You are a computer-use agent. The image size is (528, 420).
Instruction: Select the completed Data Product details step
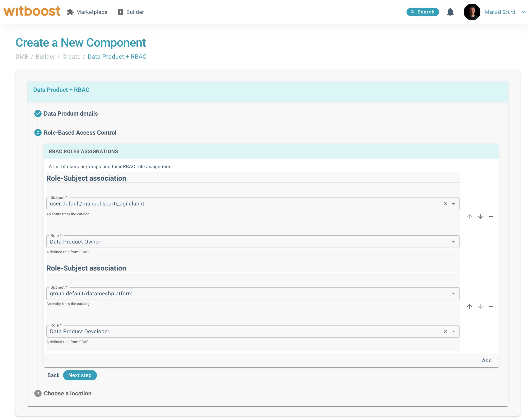point(70,114)
